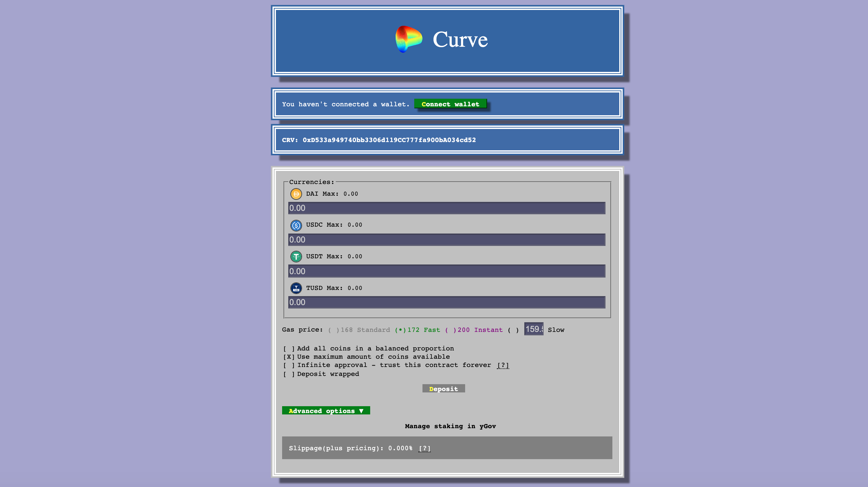
Task: Select the 168 Standard gas price
Action: 333,330
